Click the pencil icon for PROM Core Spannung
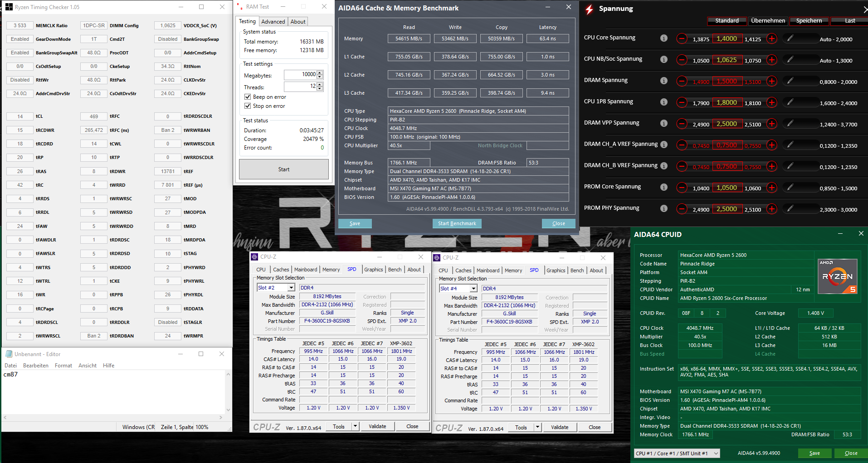The width and height of the screenshot is (868, 463). pyautogui.click(x=790, y=187)
